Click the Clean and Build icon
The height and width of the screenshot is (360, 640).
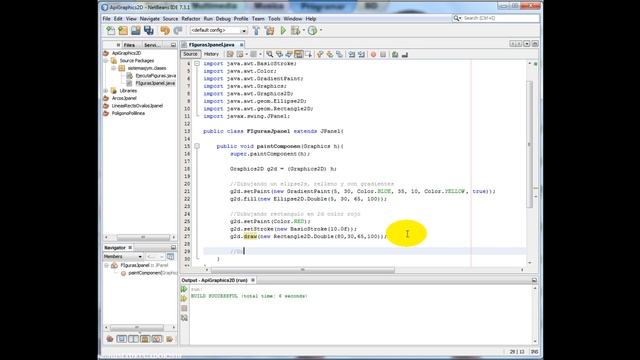[x=269, y=31]
